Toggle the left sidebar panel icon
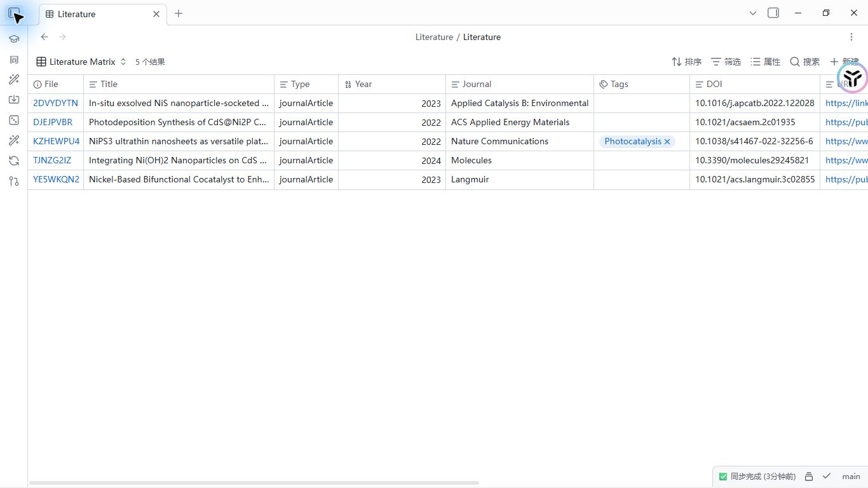The height and width of the screenshot is (488, 868). [x=13, y=13]
